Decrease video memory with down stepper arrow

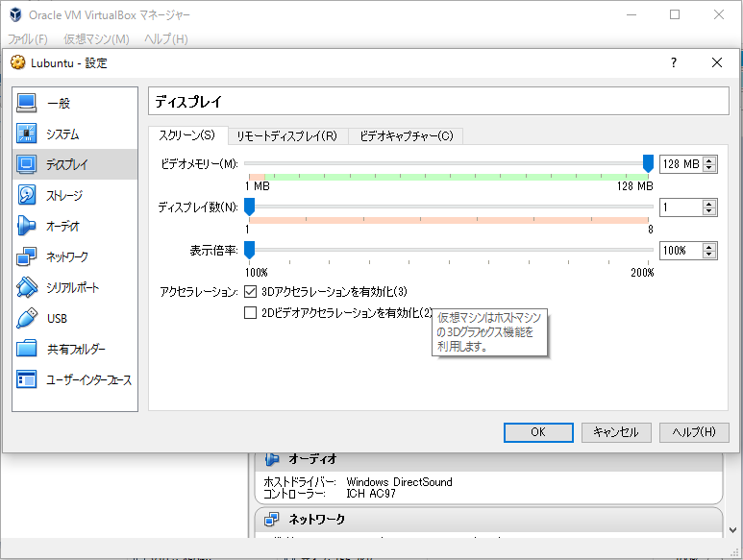[709, 167]
